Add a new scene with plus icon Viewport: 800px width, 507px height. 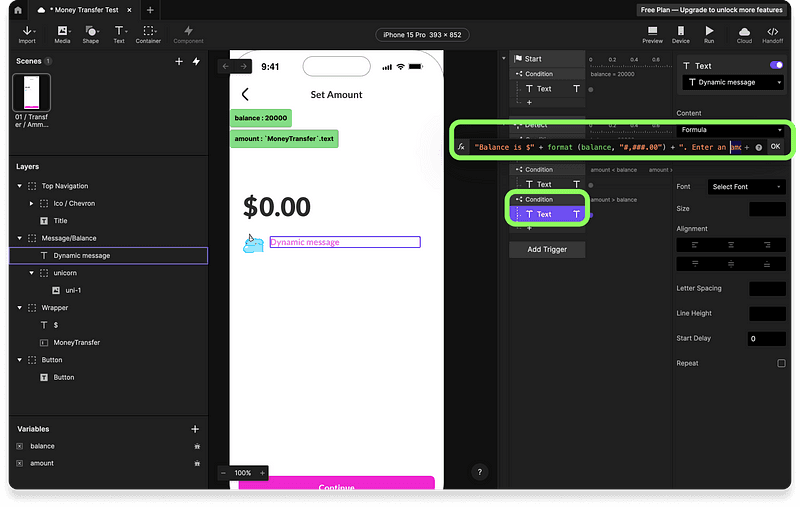[x=179, y=61]
